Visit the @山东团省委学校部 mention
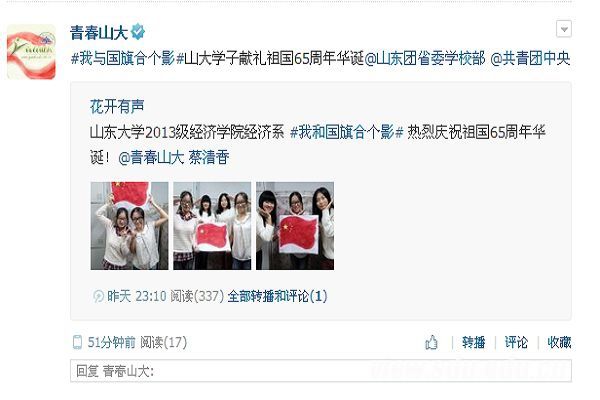The height and width of the screenshot is (400, 600). [x=424, y=59]
